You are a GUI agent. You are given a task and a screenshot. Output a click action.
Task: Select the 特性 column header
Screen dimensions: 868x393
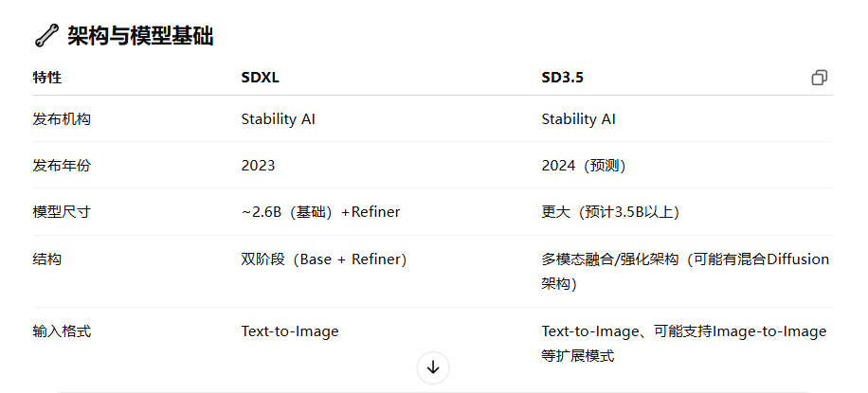pos(47,78)
